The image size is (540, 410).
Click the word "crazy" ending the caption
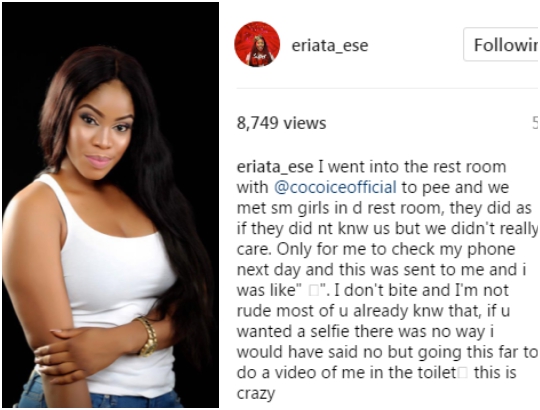256,393
